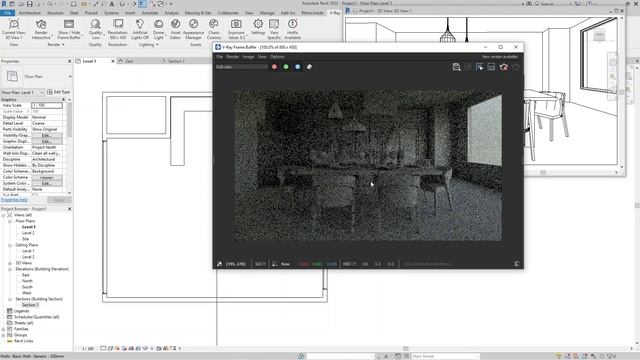Image resolution: width=640 pixels, height=360 pixels.
Task: Click the Properties panel vertical scrollbar
Action: tap(69, 120)
